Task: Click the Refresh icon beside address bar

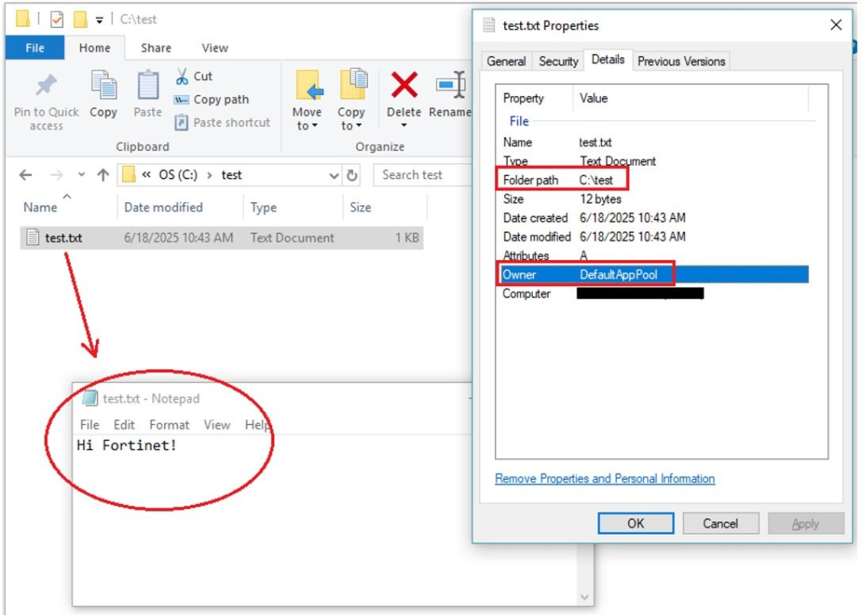Action: (353, 175)
